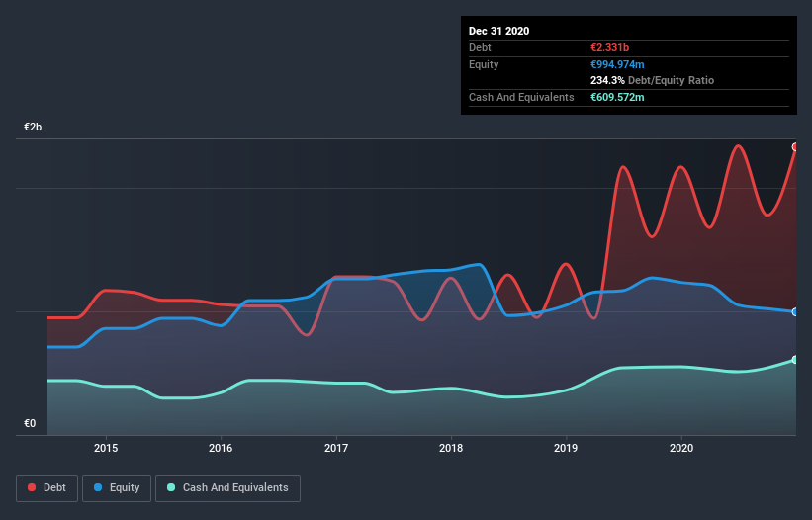
Task: Click the €0 y-axis label
Action: coord(30,423)
